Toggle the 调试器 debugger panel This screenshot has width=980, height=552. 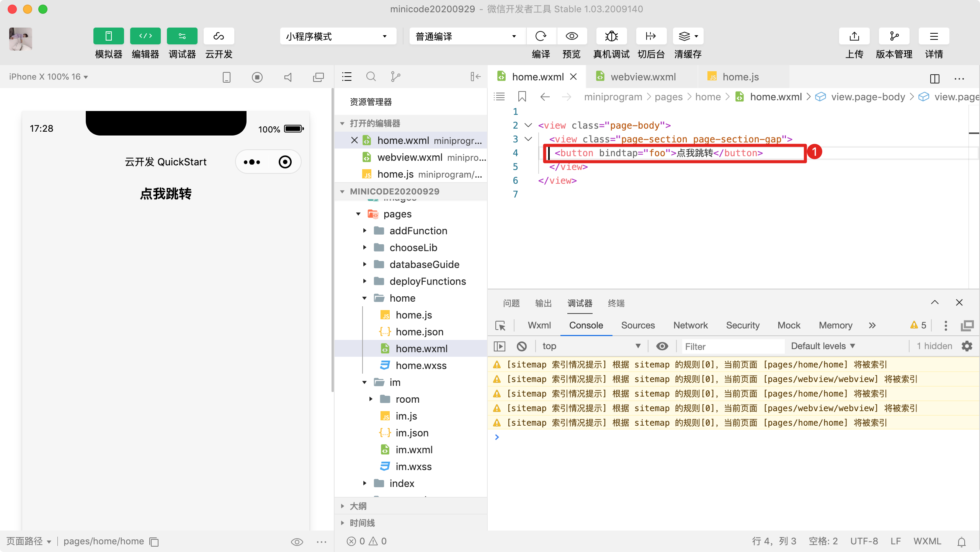182,36
